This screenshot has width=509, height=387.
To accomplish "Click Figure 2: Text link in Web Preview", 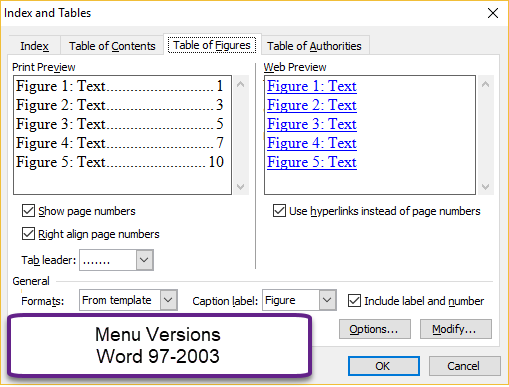I will [x=312, y=105].
